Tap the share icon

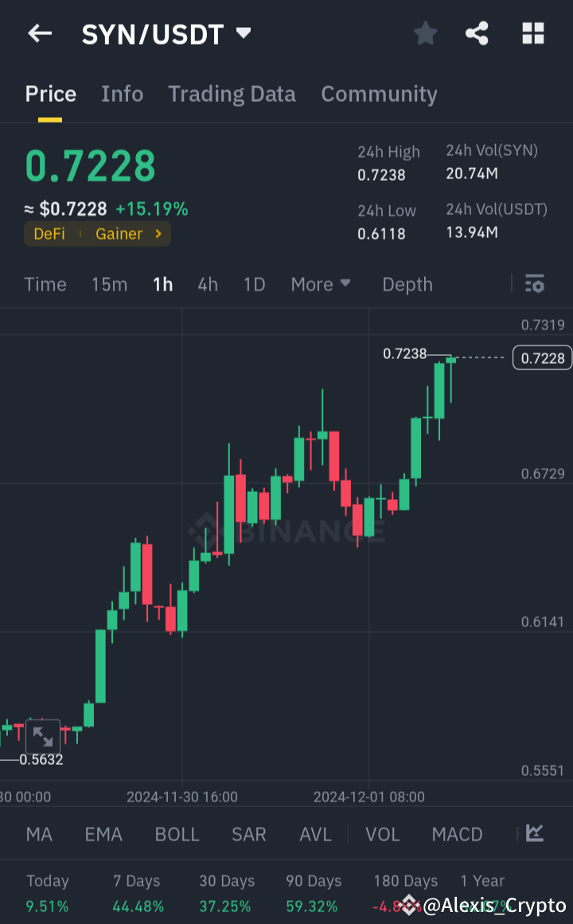(477, 33)
